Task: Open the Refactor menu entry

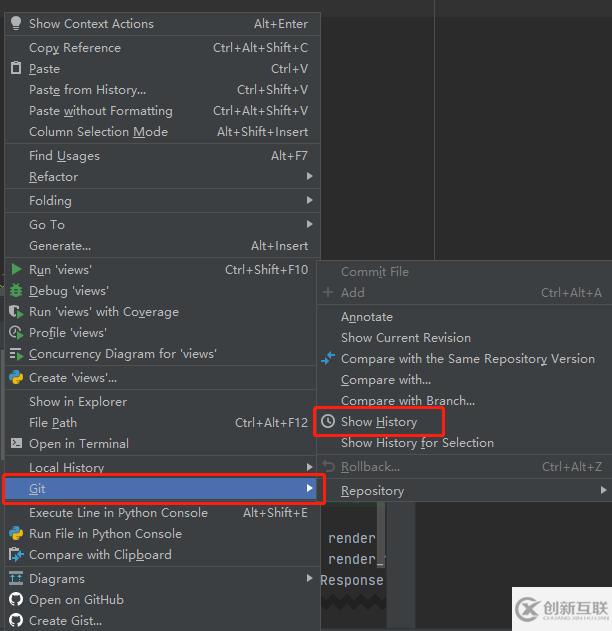Action: 162,177
